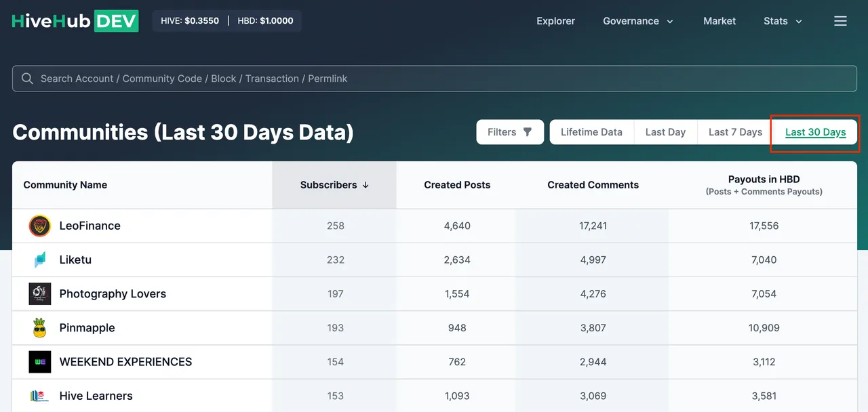The height and width of the screenshot is (412, 868).
Task: Open the Market page
Action: [x=719, y=21]
